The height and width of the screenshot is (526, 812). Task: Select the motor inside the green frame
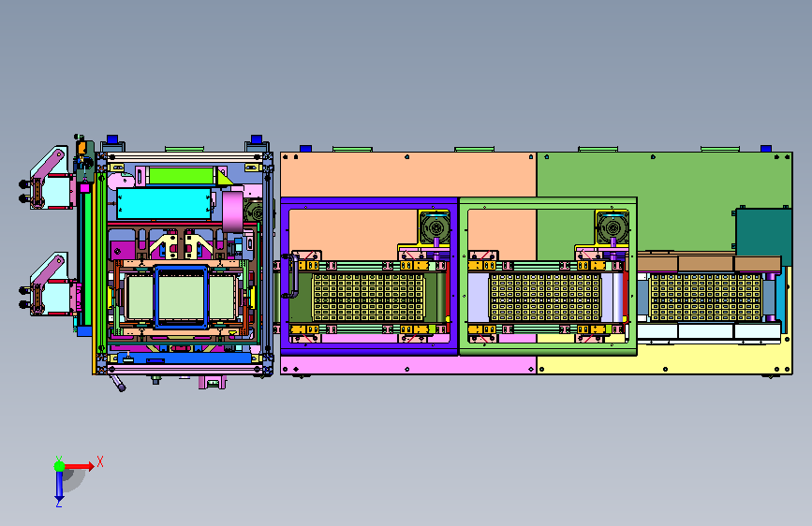pos(613,226)
